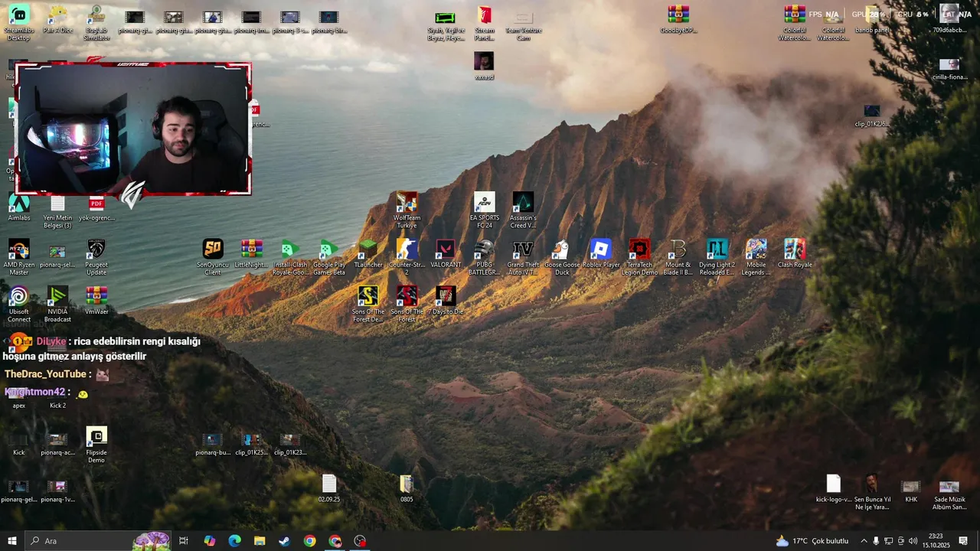Launch Steam from the taskbar
Screen dimensions: 980x551
click(284, 541)
